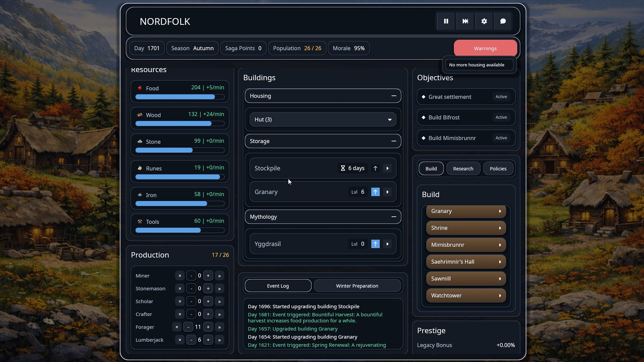Fast-forward game speed using skip icon
Screen dimensions: 644x362
coord(465,21)
